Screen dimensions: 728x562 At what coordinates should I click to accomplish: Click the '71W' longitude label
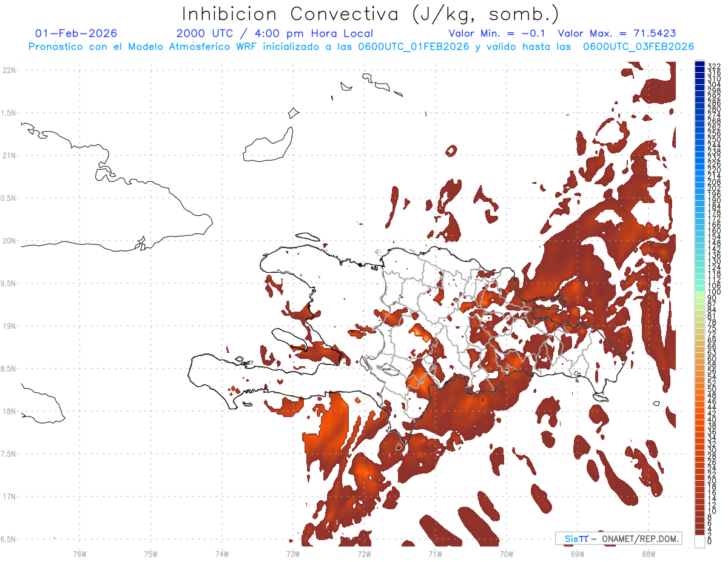click(435, 554)
